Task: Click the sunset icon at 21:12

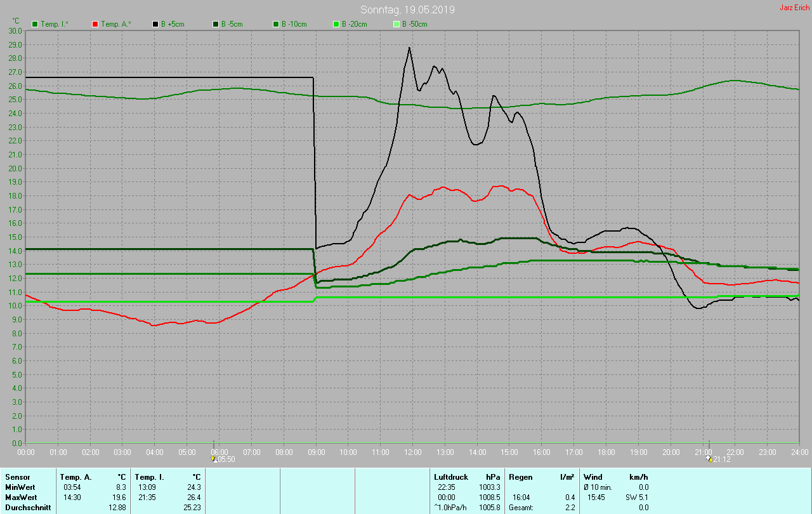Action: (x=709, y=458)
